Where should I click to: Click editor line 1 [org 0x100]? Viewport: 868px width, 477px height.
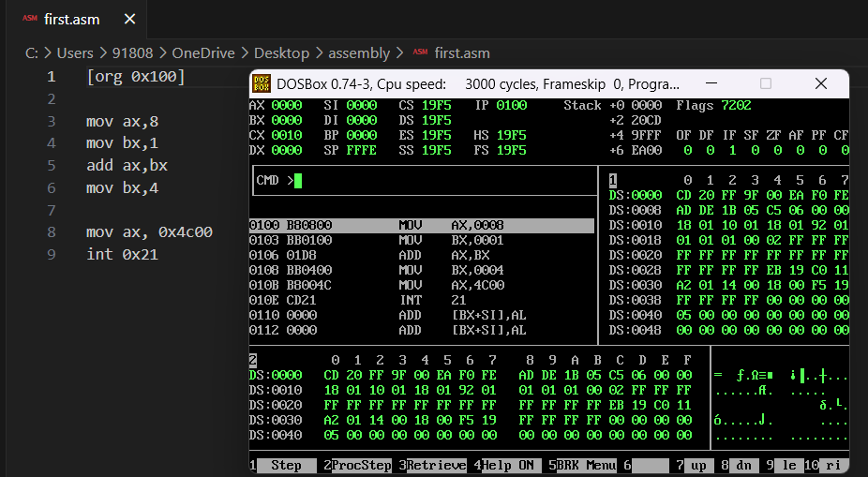click(x=136, y=76)
